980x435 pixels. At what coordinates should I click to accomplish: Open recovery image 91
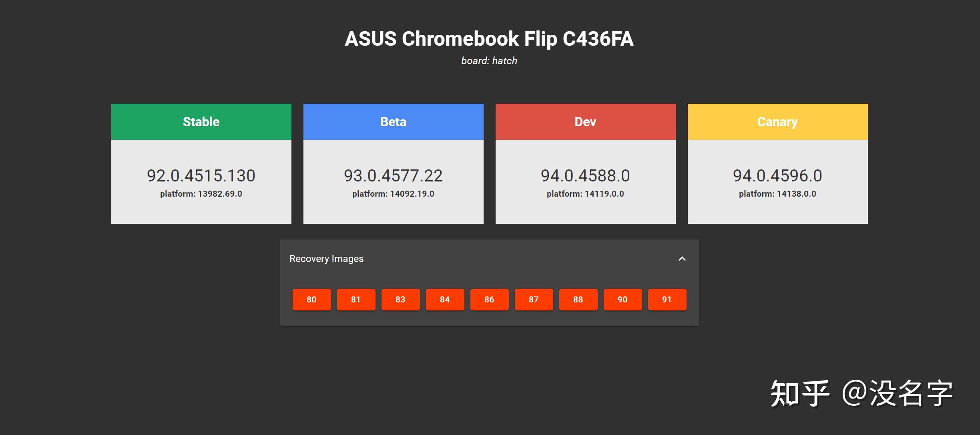[x=667, y=299]
